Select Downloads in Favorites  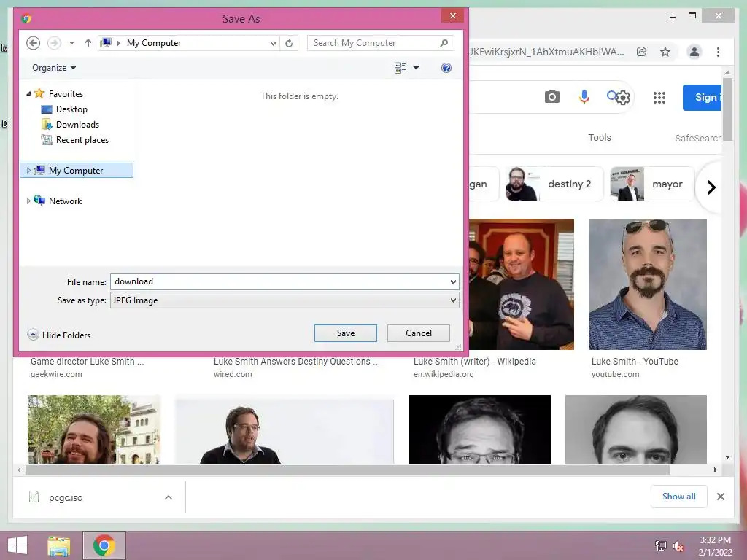click(x=77, y=124)
